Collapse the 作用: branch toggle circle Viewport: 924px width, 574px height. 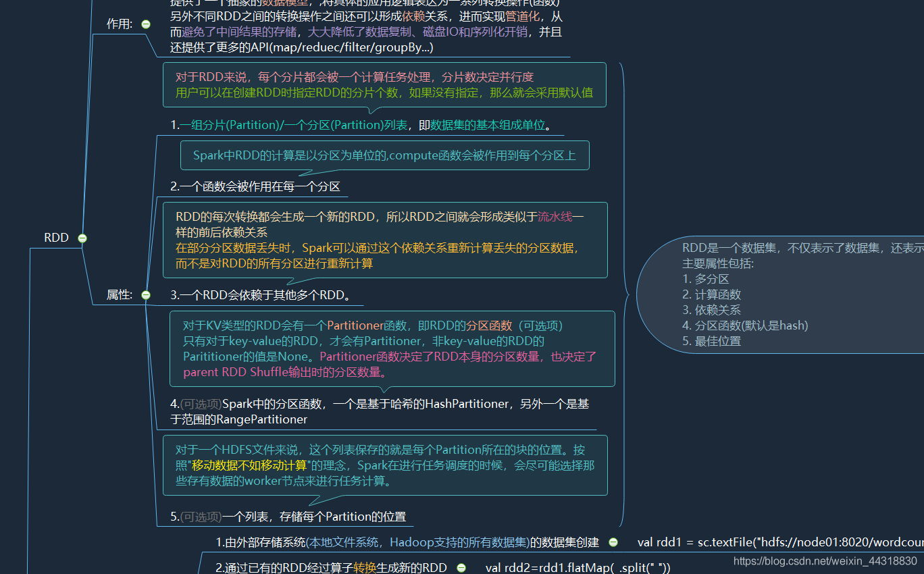click(x=146, y=24)
